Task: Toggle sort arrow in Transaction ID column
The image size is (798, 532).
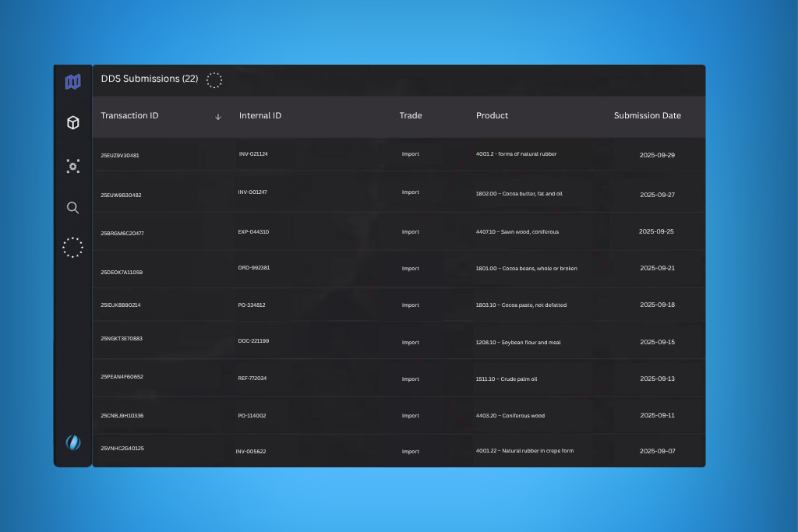Action: pos(218,116)
